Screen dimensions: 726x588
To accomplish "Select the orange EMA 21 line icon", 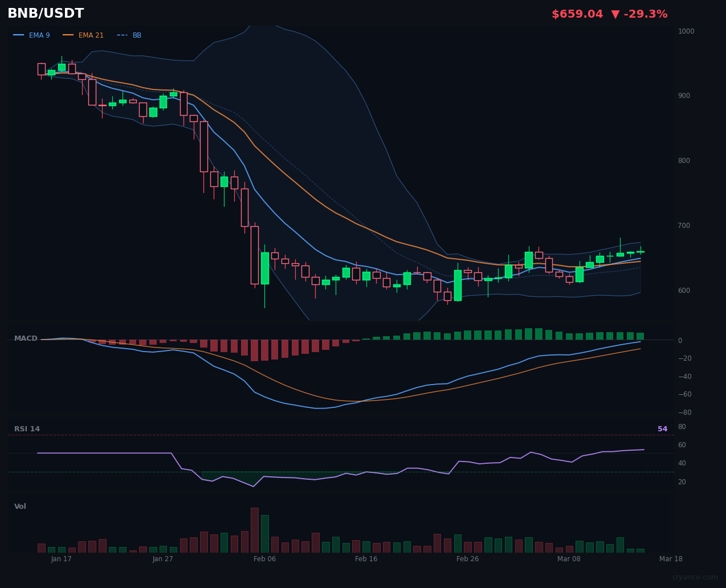I will tap(70, 35).
